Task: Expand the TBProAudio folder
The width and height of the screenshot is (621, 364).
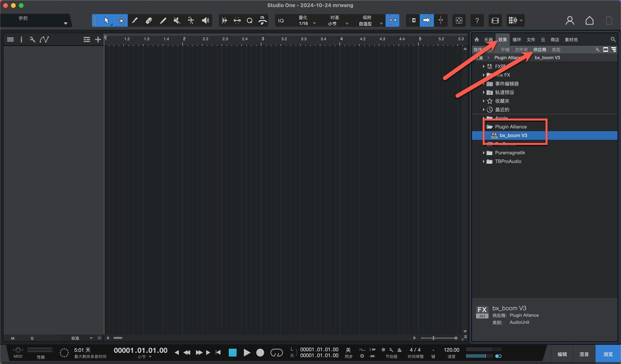Action: [x=484, y=161]
